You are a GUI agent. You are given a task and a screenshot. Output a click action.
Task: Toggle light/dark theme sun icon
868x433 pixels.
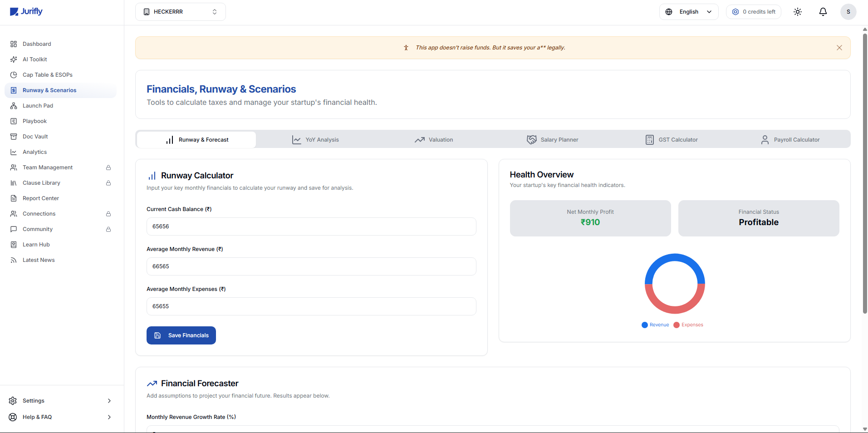coord(797,12)
